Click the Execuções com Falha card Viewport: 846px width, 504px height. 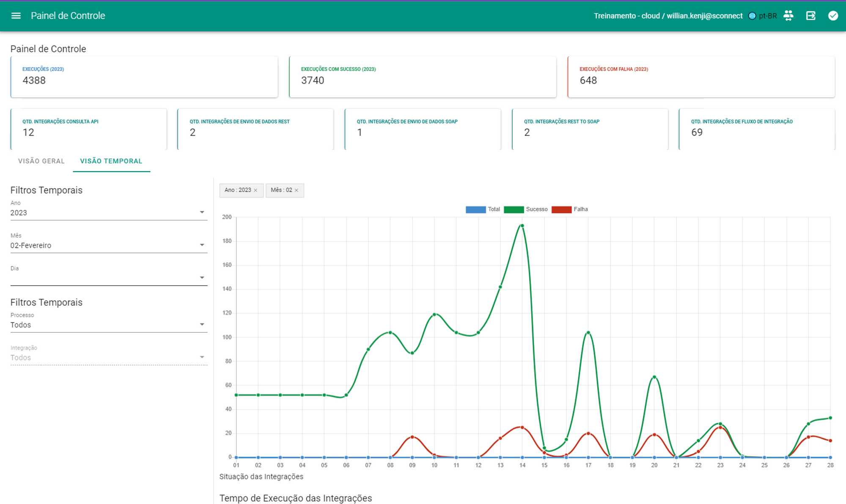[x=701, y=77]
